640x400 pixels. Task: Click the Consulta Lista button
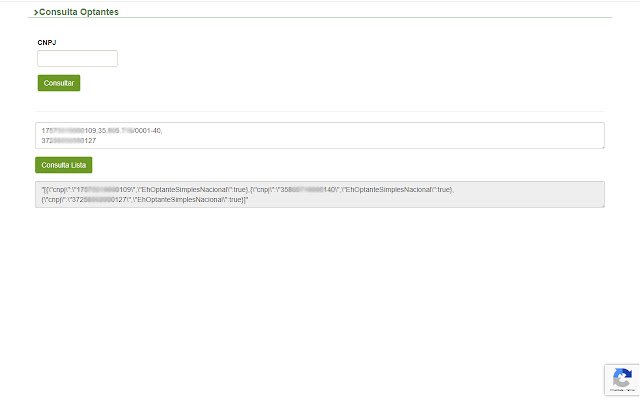tap(64, 165)
